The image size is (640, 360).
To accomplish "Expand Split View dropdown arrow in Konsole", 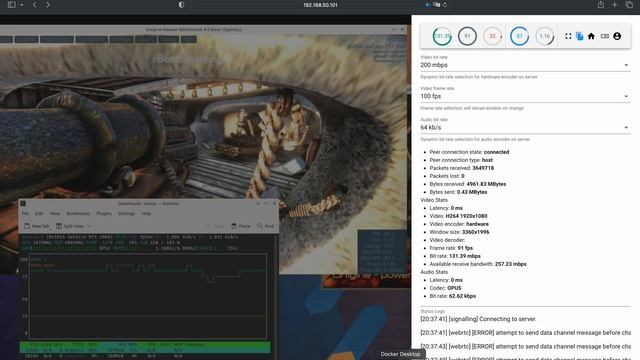I will [x=89, y=226].
